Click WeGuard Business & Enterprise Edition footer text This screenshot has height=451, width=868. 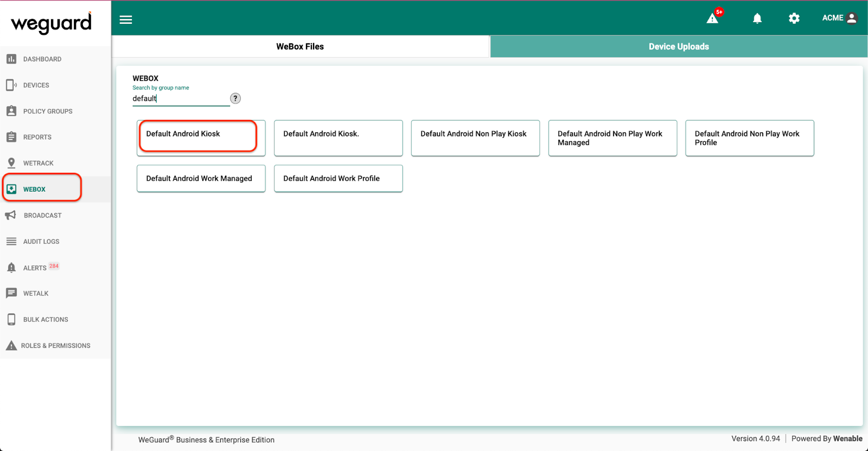point(206,440)
